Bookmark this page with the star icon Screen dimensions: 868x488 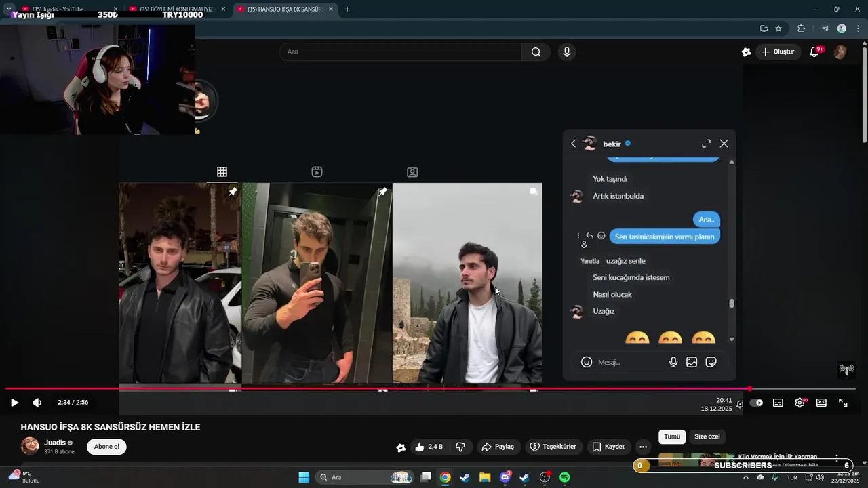click(x=778, y=28)
